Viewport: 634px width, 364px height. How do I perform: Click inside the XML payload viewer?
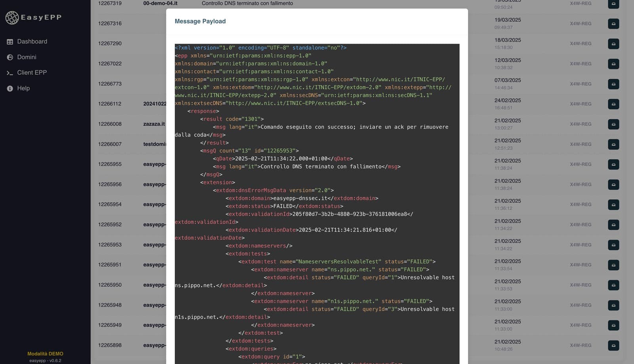317,198
